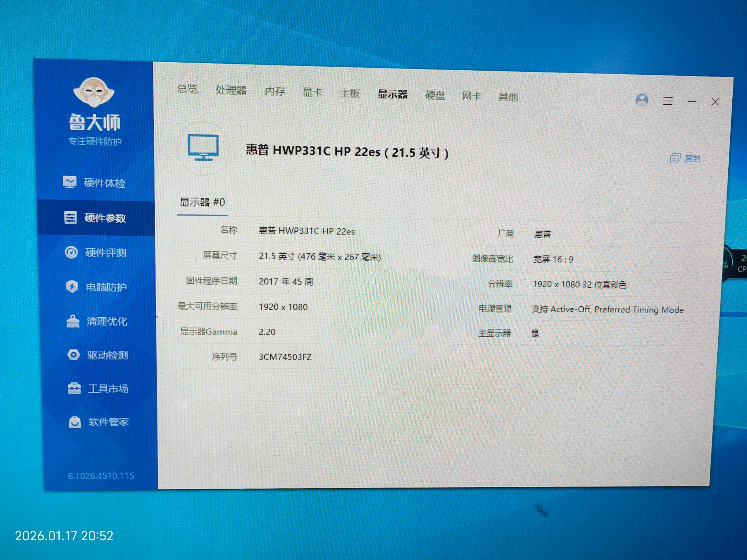Switch to the 总览 overview tab
747x560 pixels.
[x=187, y=89]
